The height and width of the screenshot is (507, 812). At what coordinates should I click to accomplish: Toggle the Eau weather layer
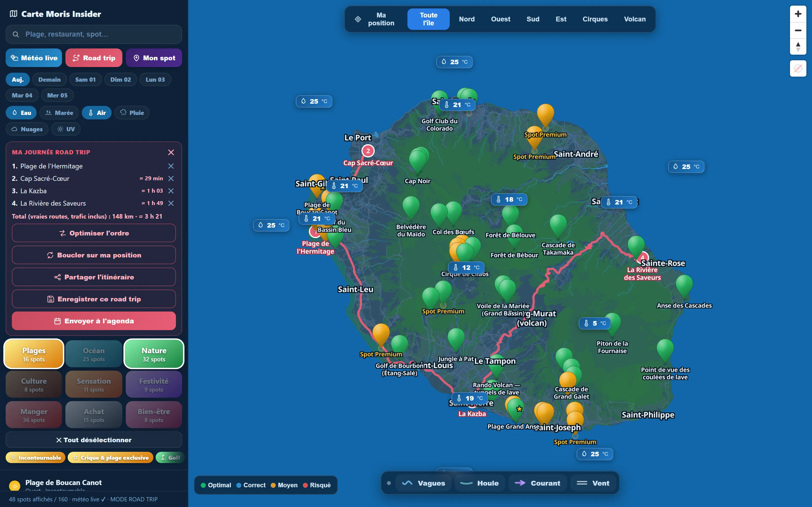point(21,113)
